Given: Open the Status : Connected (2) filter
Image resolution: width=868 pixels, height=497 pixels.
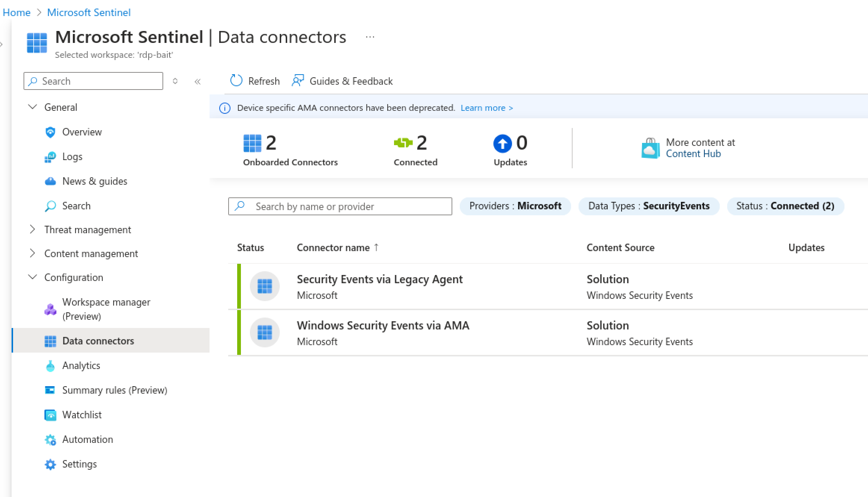Looking at the screenshot, I should click(x=785, y=206).
